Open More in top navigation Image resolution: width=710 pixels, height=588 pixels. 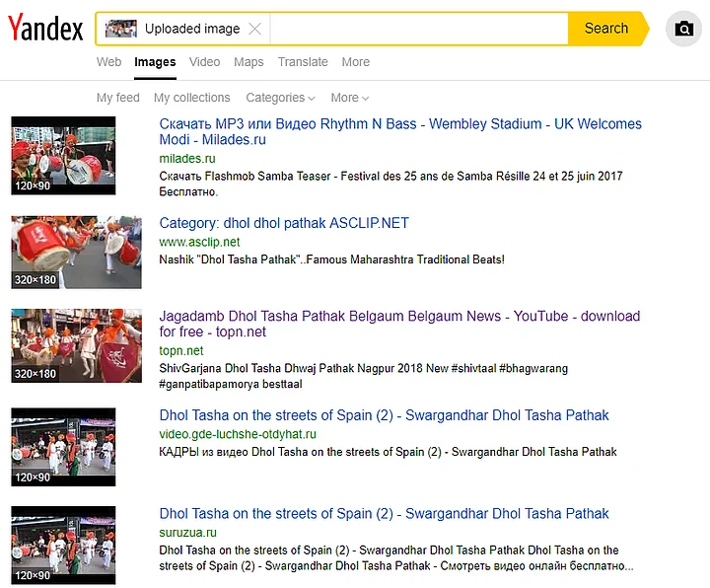click(x=355, y=62)
